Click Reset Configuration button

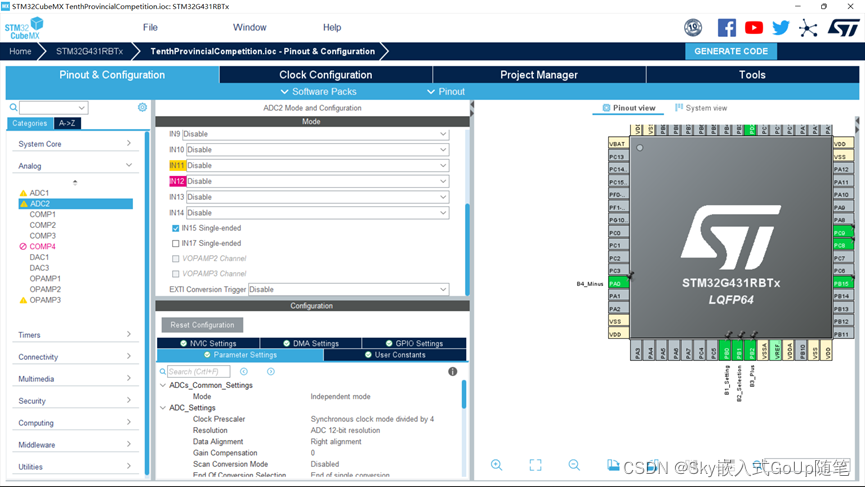click(x=202, y=325)
